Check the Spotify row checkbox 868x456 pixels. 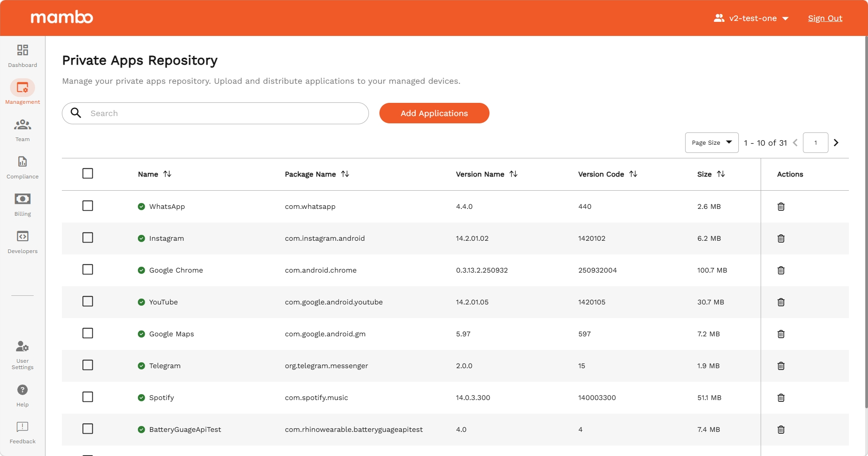[88, 397]
